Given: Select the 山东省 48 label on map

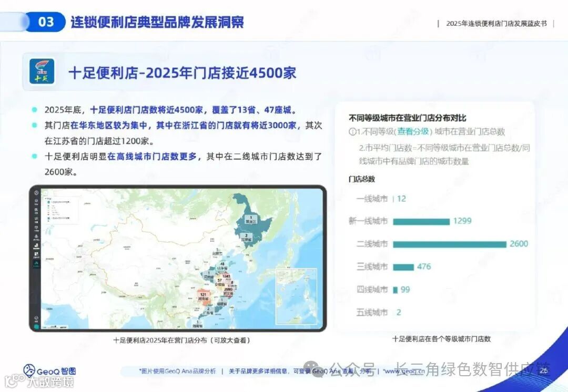Looking at the screenshot, I should pyautogui.click(x=222, y=266).
